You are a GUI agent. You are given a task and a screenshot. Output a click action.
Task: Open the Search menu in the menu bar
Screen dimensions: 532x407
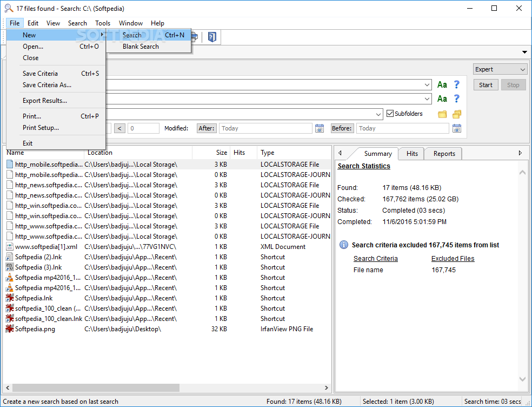(x=77, y=23)
